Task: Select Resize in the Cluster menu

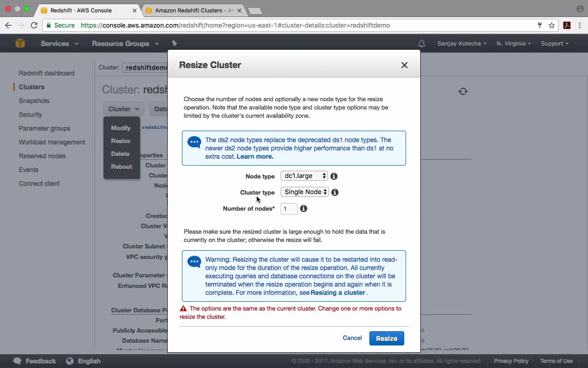Action: point(121,141)
